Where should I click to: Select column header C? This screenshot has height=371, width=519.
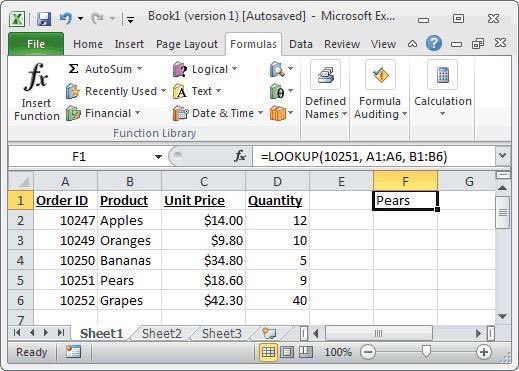click(x=203, y=181)
